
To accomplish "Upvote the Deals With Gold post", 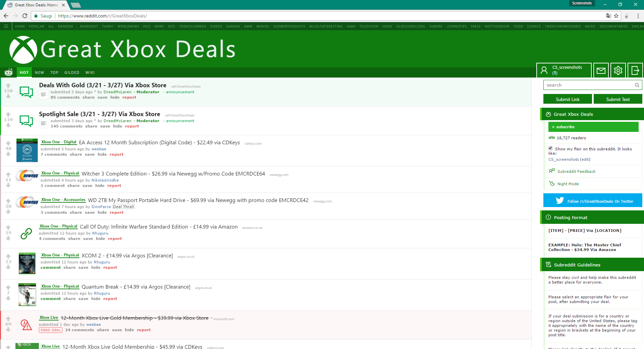I will click(x=8, y=85).
